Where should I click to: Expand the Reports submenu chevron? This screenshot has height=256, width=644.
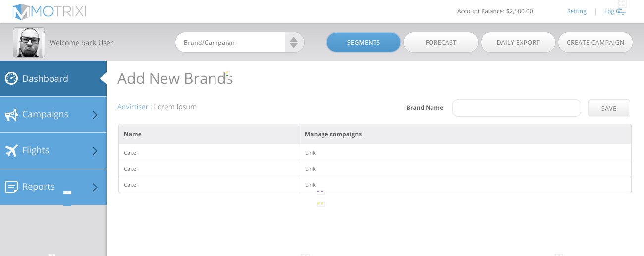click(95, 187)
